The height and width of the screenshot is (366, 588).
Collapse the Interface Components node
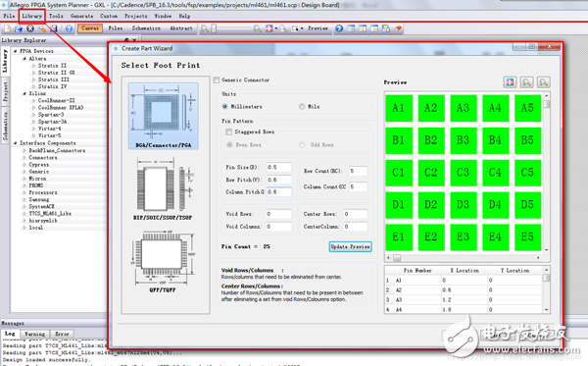[x=16, y=143]
